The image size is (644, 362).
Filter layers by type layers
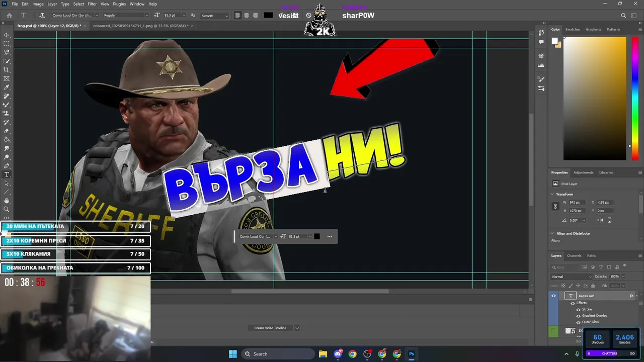[601, 267]
